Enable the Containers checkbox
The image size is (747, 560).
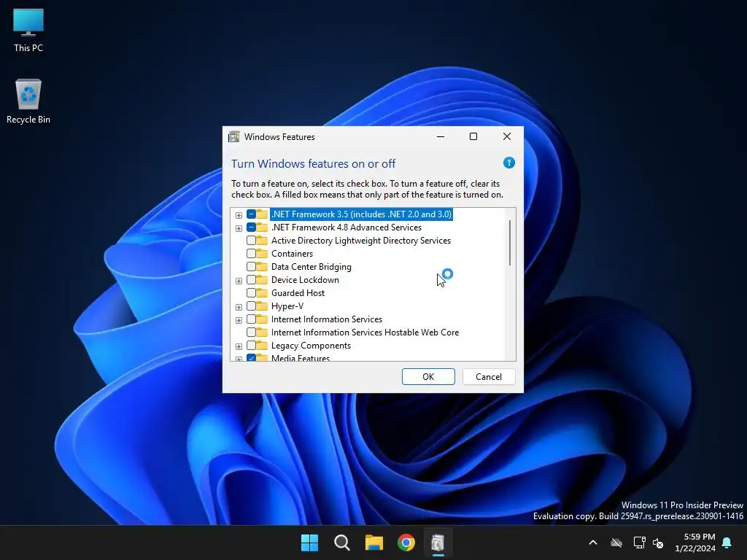[x=251, y=253]
